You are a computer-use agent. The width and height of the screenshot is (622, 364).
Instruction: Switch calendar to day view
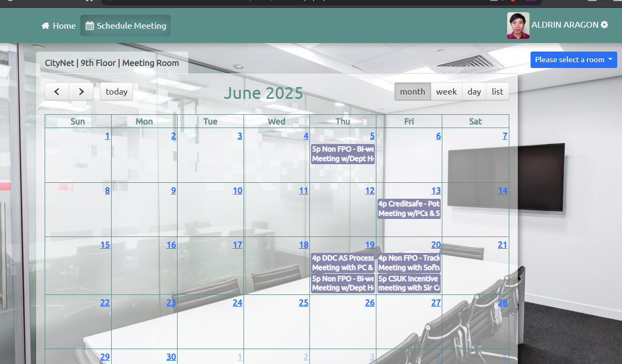coord(474,91)
